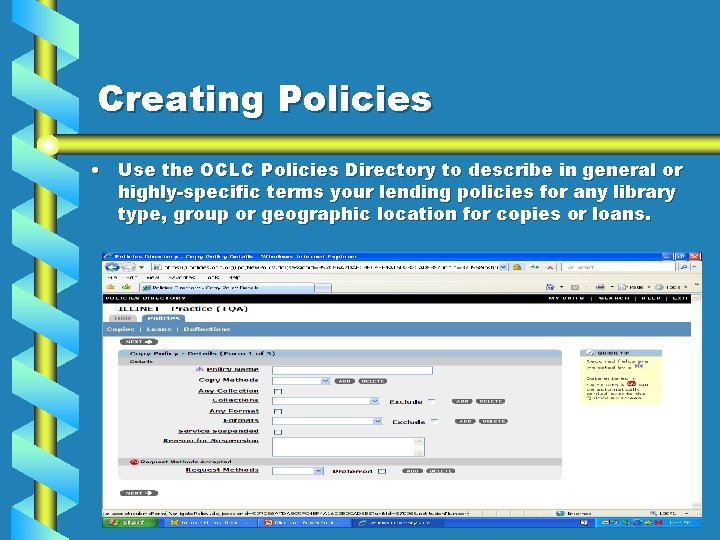Click the browser Forward arrow button
This screenshot has width=720, height=540.
point(129,267)
